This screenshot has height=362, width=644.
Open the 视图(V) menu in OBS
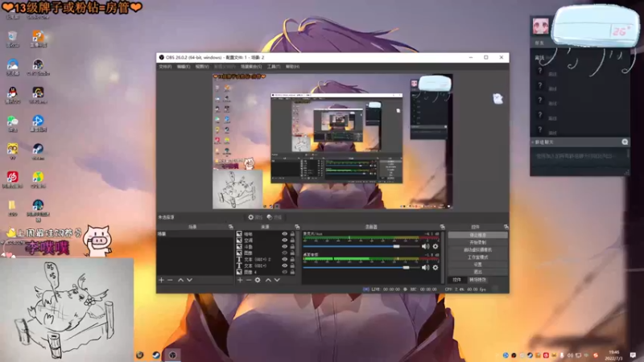click(202, 67)
